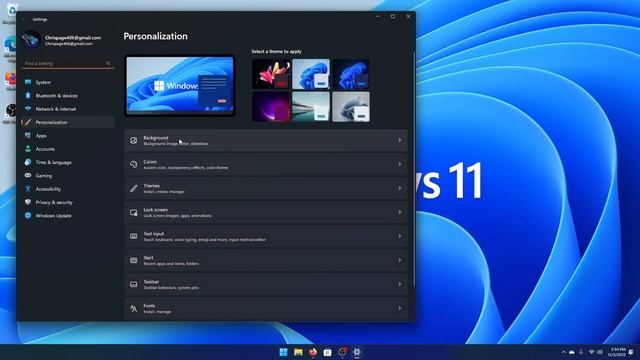Viewport: 640px width, 360px height.
Task: Select the Recycle Bin desktop icon
Action: (x=11, y=13)
